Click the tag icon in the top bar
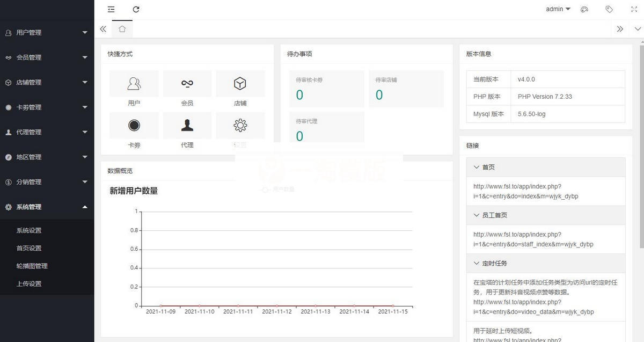The width and height of the screenshot is (644, 342). coord(609,9)
